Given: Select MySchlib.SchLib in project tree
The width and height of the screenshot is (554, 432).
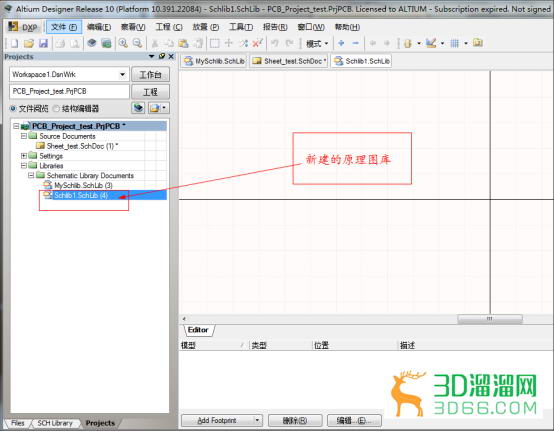Looking at the screenshot, I should [78, 185].
